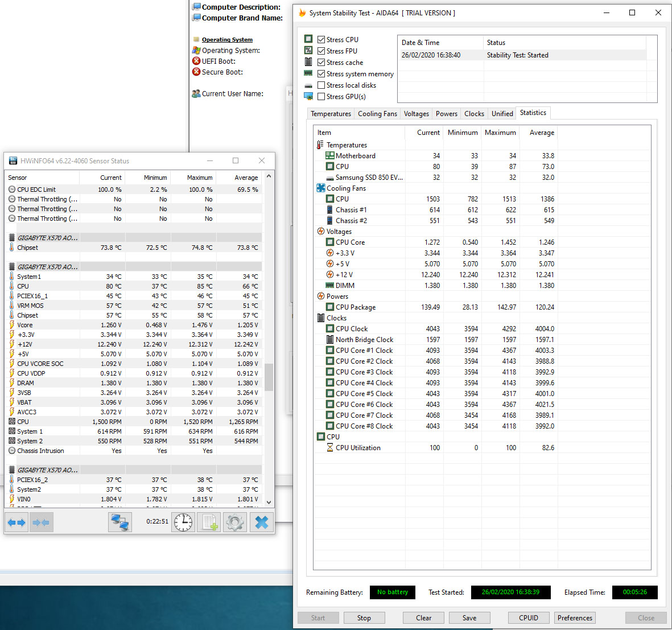Viewport: 672px width, 630px height.
Task: Click the Stop button in AIDA64
Action: (x=364, y=617)
